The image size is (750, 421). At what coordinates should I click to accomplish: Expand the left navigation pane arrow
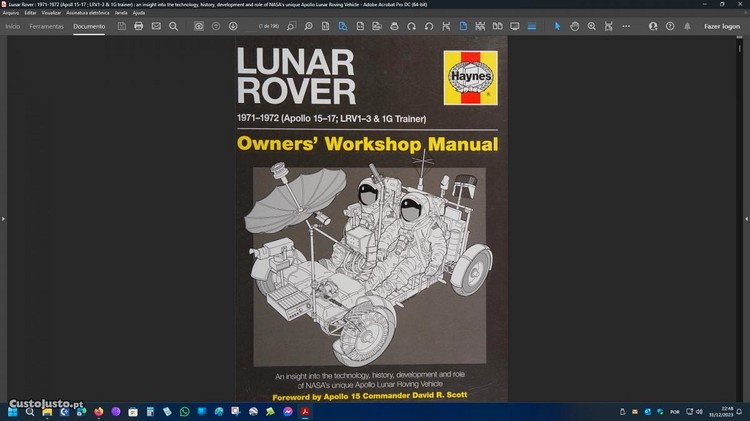click(x=4, y=217)
